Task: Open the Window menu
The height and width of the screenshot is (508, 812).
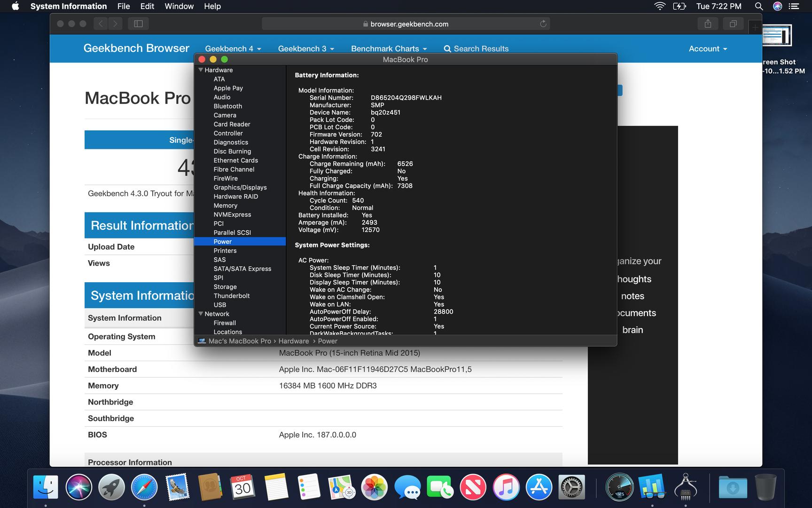Action: click(x=179, y=6)
